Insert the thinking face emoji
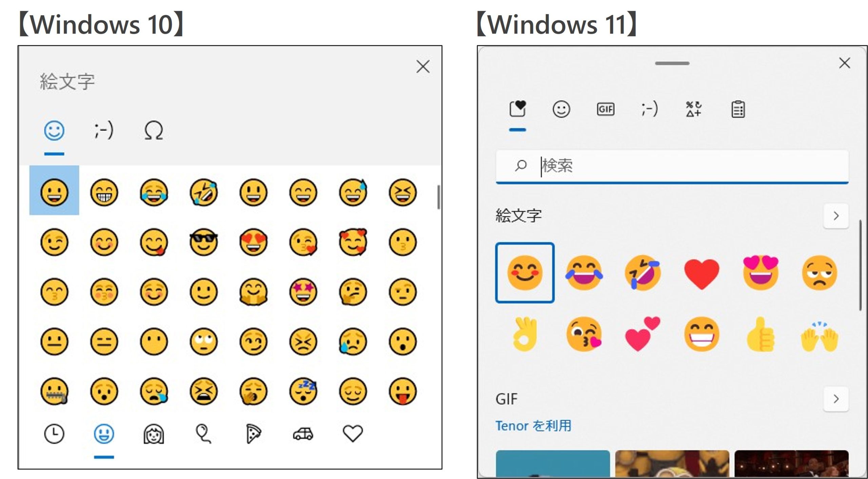The image size is (868, 479). click(353, 292)
